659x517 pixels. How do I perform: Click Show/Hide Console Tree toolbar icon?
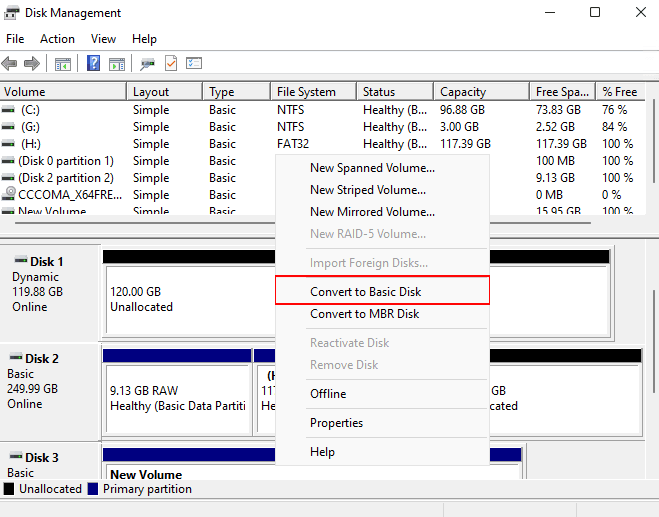click(x=63, y=64)
